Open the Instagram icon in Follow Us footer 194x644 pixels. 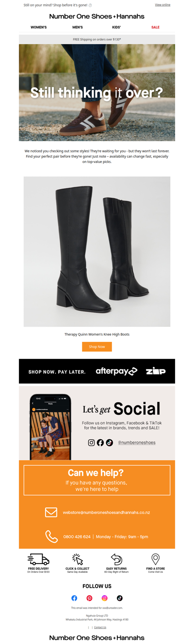pos(104,598)
